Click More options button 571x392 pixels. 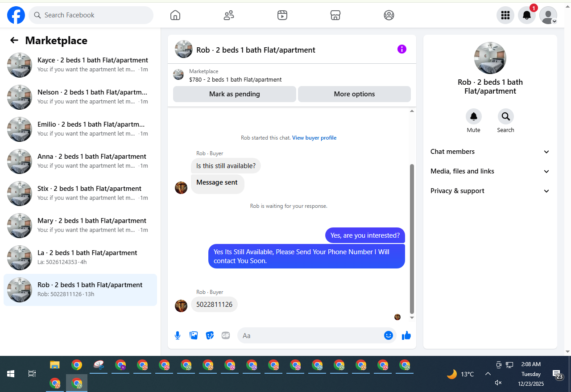354,94
